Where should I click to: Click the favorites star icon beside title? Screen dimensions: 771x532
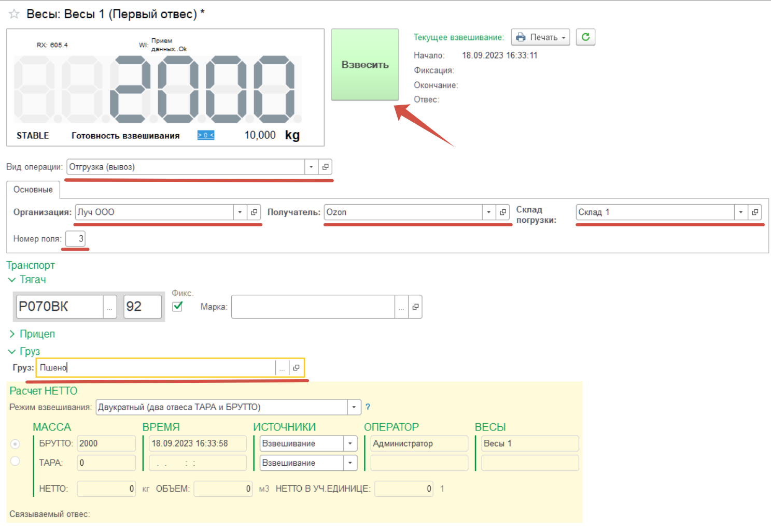[14, 15]
